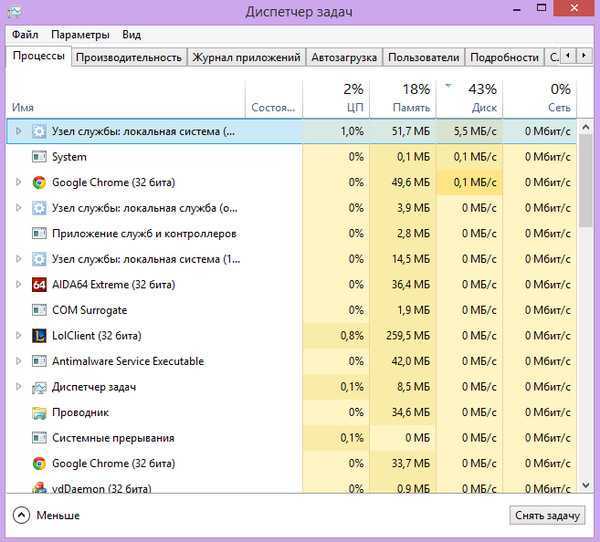
Task: Click the Task Manager title bar icon
Action: coord(15,12)
